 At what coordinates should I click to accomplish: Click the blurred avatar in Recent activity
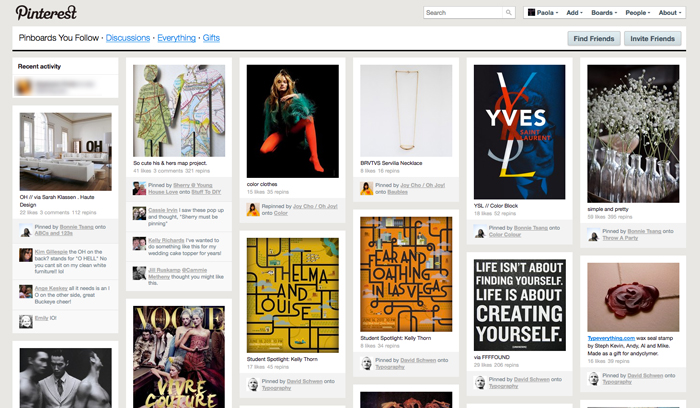pos(24,86)
